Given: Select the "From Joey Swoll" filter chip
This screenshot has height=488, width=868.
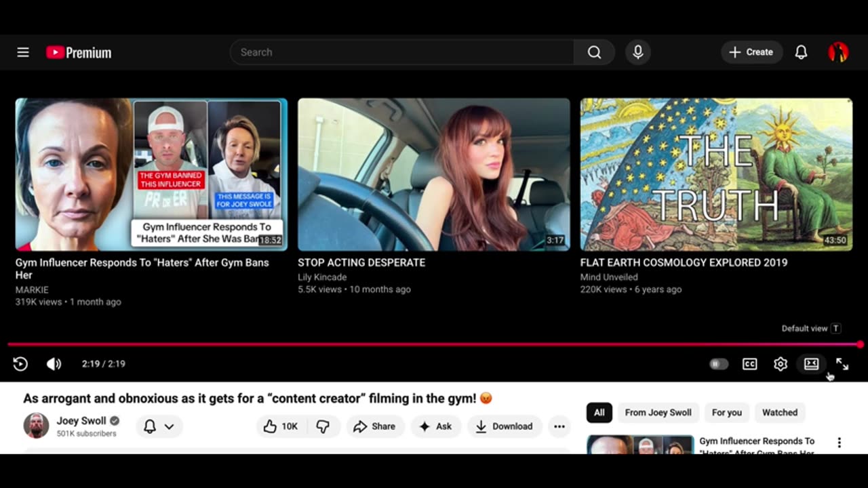Looking at the screenshot, I should click(658, 412).
